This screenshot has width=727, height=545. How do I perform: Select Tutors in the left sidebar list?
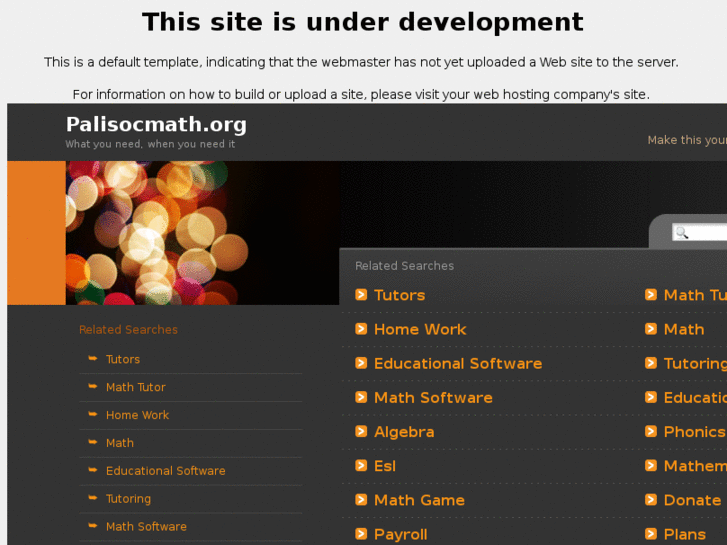pyautogui.click(x=123, y=359)
